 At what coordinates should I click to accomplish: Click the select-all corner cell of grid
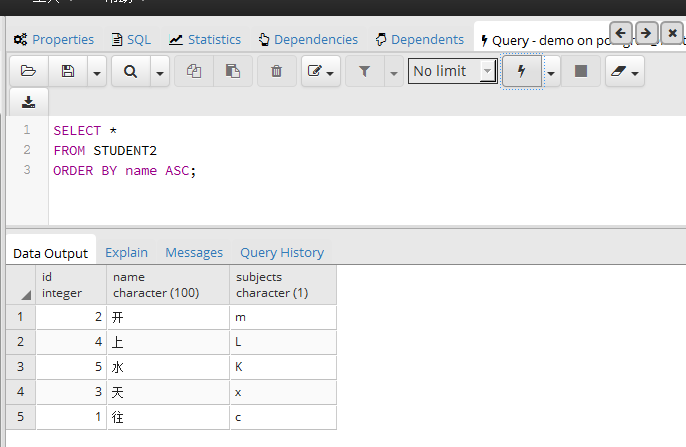21,285
